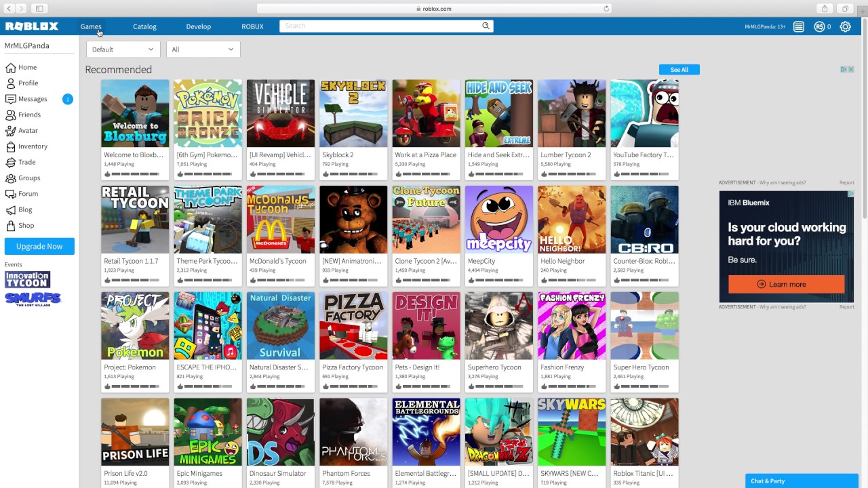Click the Safari share icon
Image resolution: width=868 pixels, height=488 pixels.
click(825, 9)
